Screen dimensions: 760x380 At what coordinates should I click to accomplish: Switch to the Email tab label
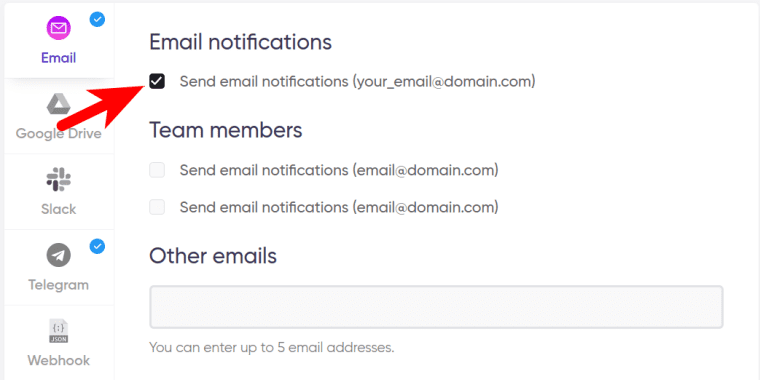coord(59,58)
